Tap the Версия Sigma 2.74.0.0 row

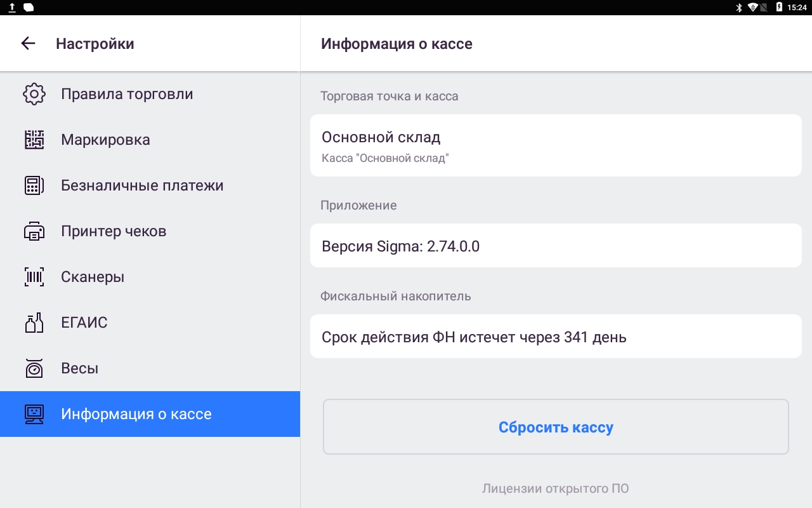pos(556,246)
